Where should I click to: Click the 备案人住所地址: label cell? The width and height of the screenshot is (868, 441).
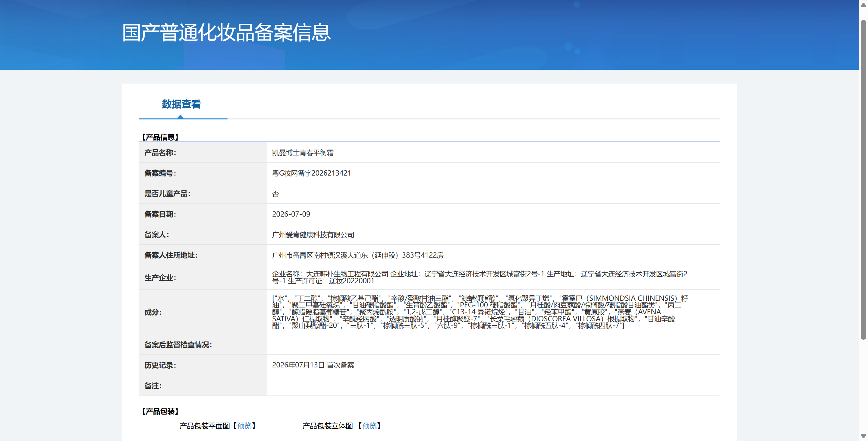203,255
